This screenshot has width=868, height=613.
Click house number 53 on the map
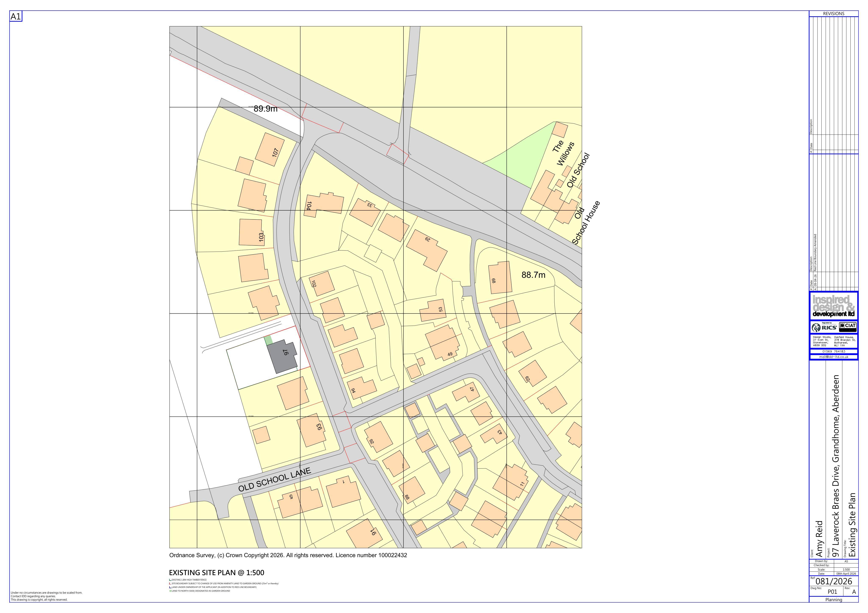coord(440,309)
